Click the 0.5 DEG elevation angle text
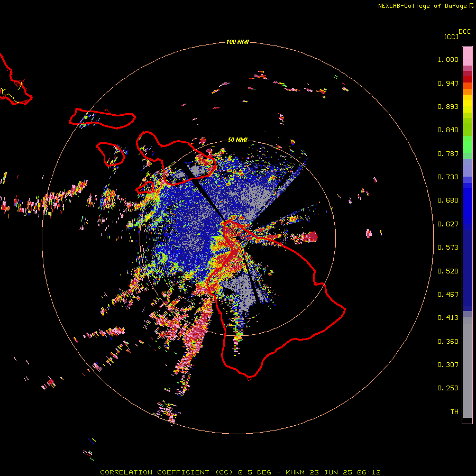This screenshot has height=476, width=476. (254, 472)
